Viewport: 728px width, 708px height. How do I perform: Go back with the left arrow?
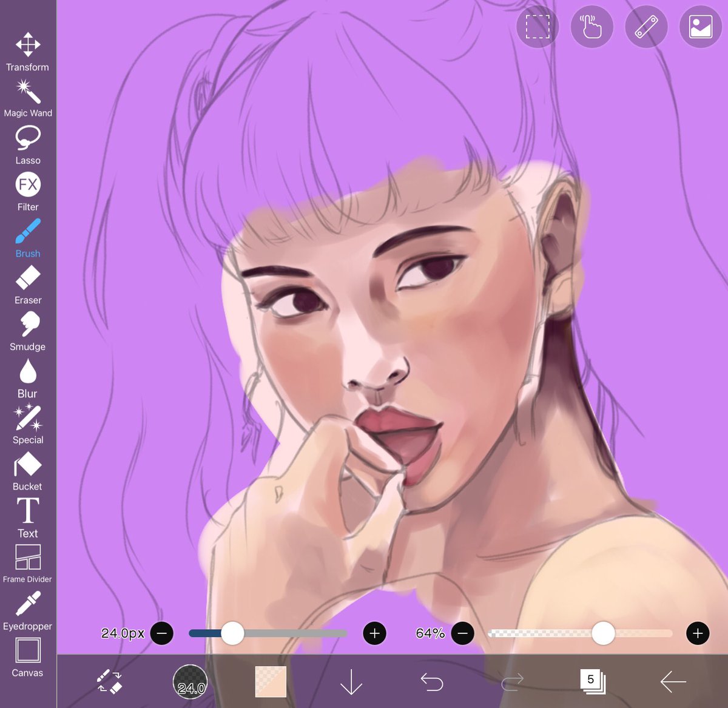(673, 681)
